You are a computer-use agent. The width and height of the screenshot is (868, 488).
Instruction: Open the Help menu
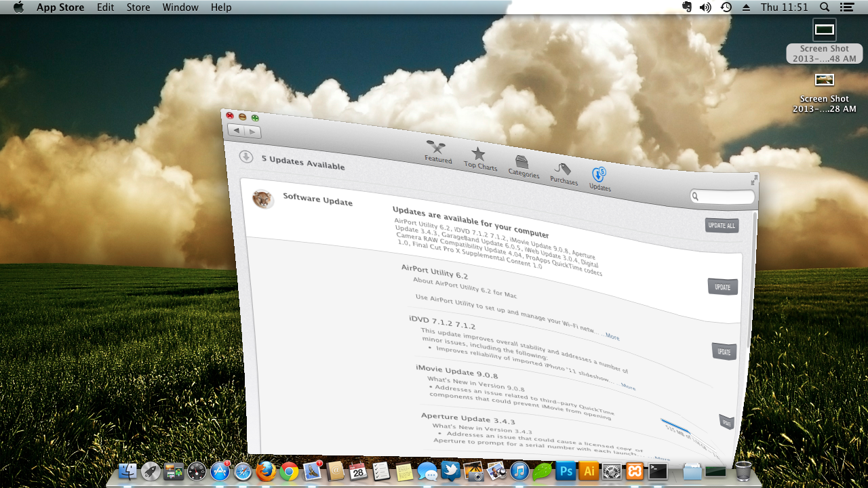click(221, 7)
